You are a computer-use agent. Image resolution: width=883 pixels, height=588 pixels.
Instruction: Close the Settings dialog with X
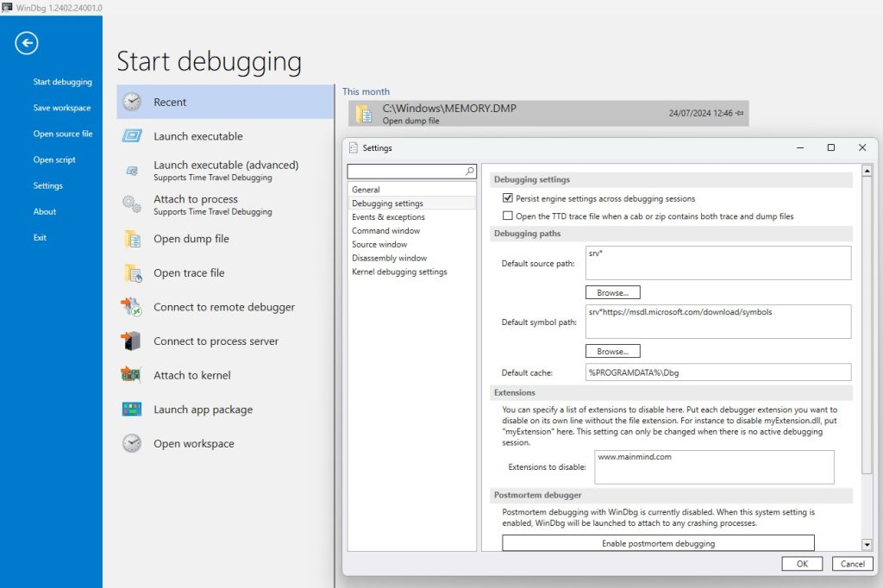862,147
